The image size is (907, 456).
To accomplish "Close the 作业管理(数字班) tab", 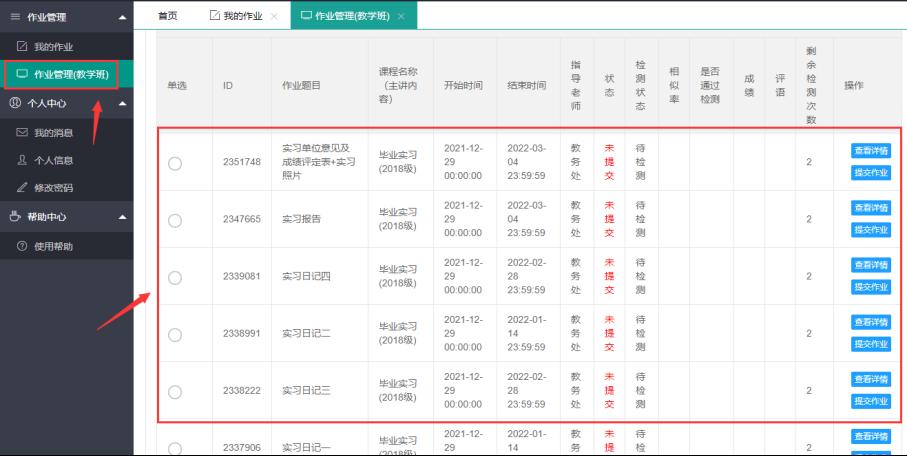I will click(x=401, y=17).
